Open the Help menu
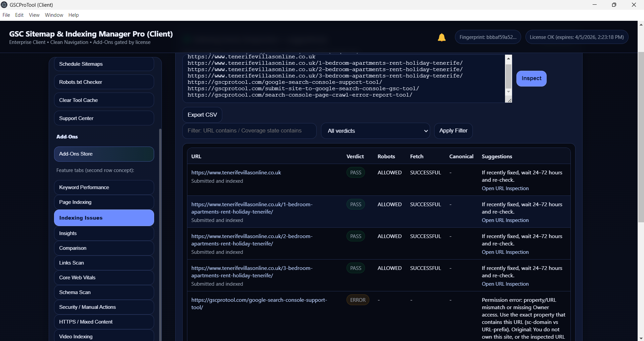This screenshot has height=341, width=644. [x=74, y=15]
